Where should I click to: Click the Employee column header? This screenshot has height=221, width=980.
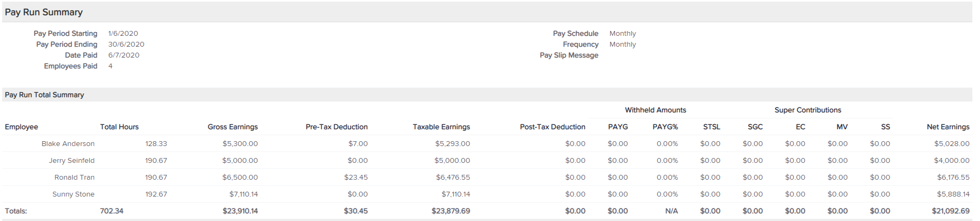click(21, 127)
